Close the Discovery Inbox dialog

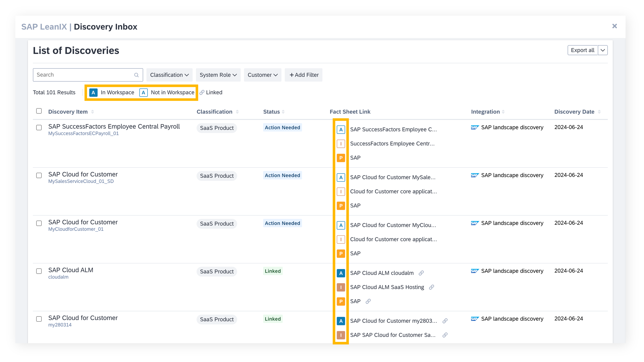coord(615,26)
